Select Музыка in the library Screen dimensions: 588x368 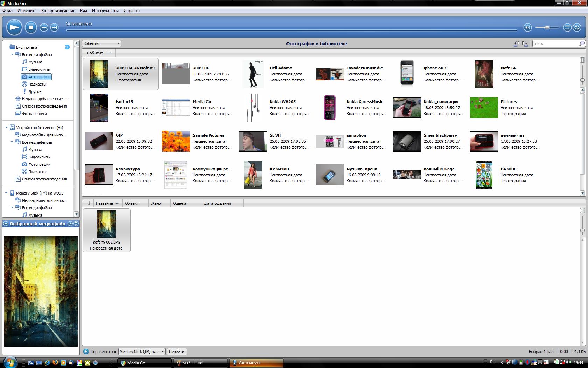point(32,62)
